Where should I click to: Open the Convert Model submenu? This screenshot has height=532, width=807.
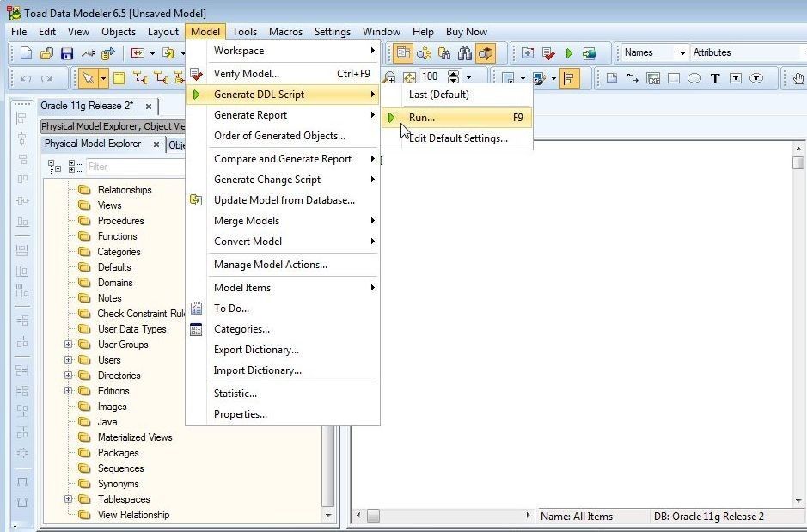[283, 242]
